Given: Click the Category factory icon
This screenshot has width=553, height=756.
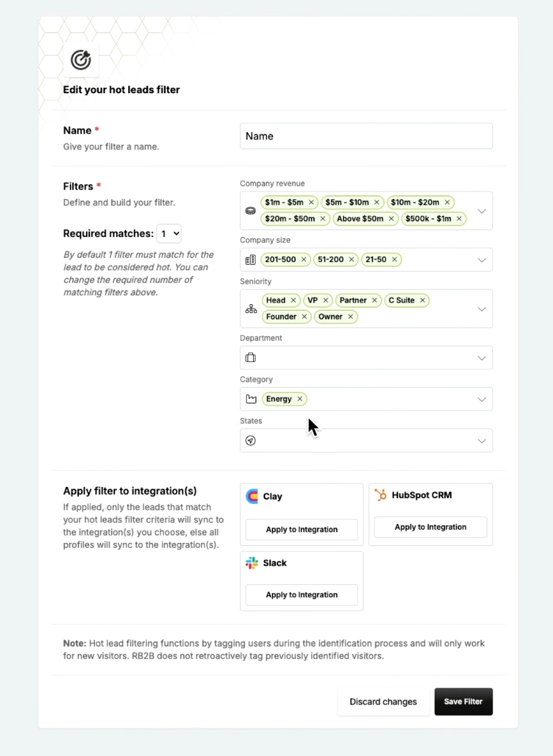Looking at the screenshot, I should click(251, 399).
